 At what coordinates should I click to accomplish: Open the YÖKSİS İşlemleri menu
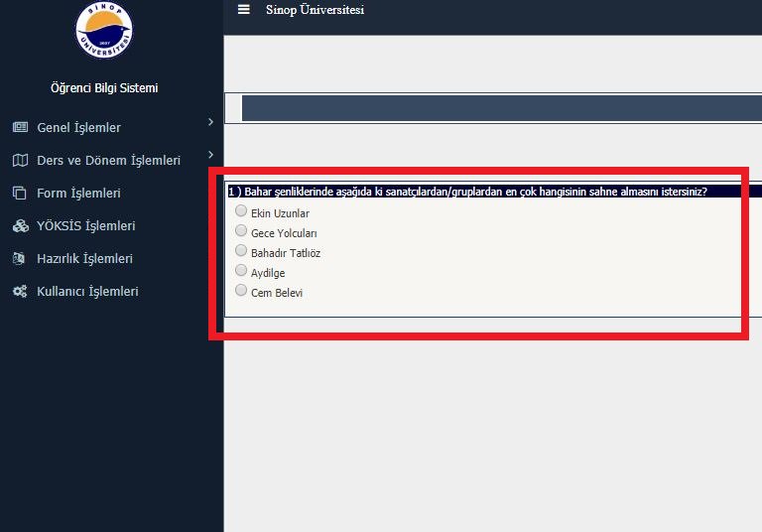pyautogui.click(x=86, y=225)
